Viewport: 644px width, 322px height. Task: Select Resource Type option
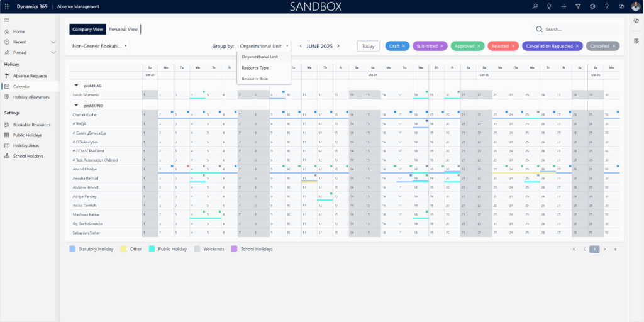click(x=264, y=68)
